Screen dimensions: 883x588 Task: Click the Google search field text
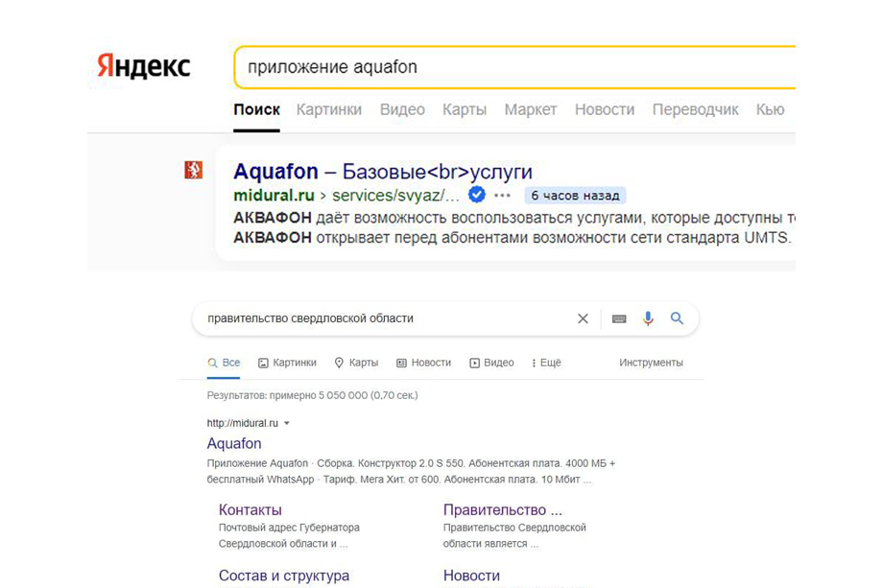coord(310,318)
